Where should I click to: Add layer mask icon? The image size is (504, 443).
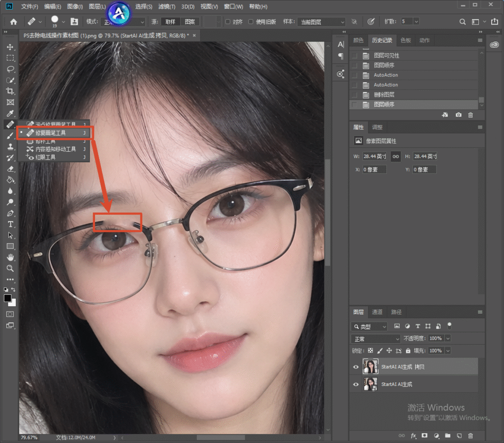pyautogui.click(x=425, y=436)
